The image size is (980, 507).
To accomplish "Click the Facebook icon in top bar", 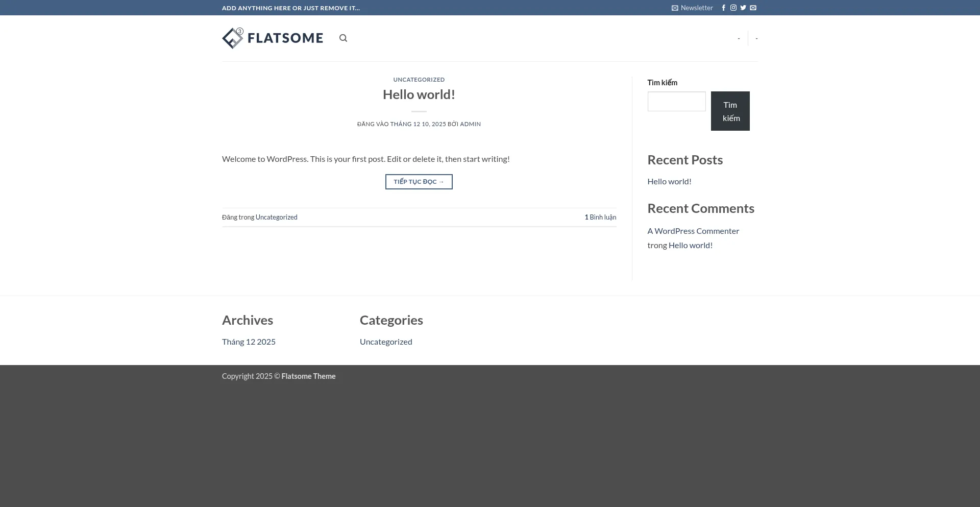I will click(x=723, y=8).
